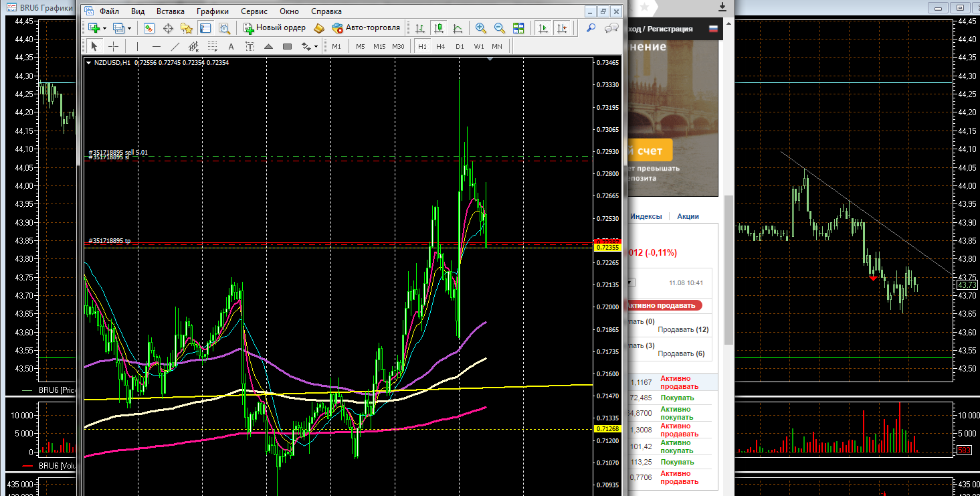Select the crosshair cursor tool

[113, 46]
